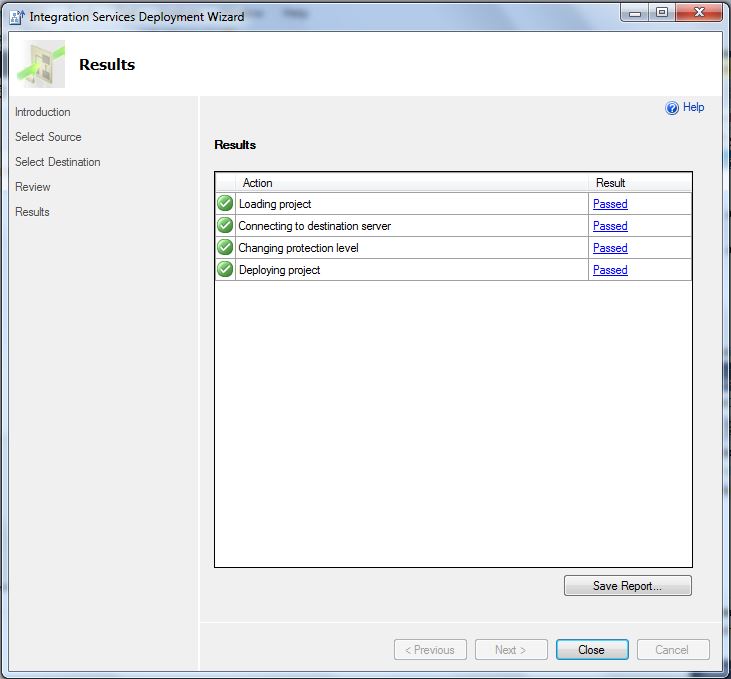Open the Passed link for Changing protection level

(610, 248)
